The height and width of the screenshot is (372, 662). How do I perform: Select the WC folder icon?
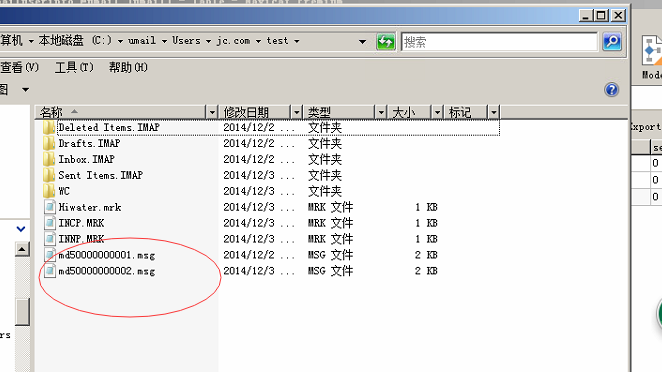49,191
